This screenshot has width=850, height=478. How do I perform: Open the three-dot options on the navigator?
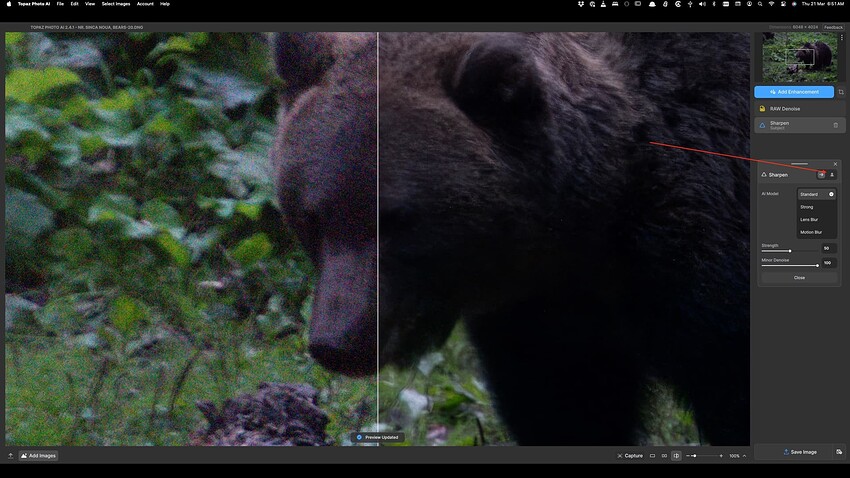coord(841,37)
